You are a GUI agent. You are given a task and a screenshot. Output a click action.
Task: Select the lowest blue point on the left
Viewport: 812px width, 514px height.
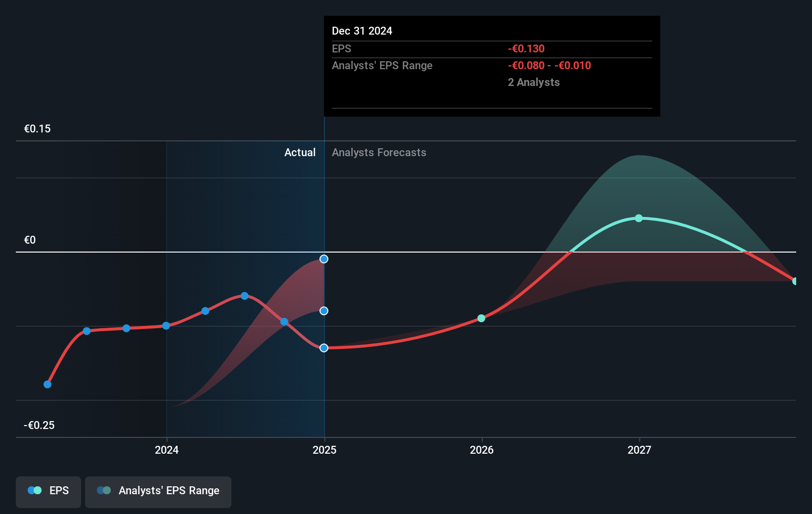[47, 384]
